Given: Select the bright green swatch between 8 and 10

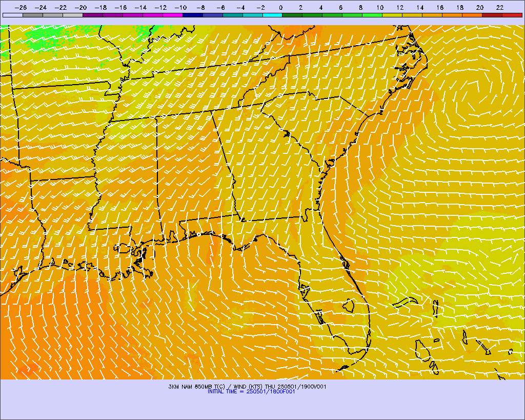Looking at the screenshot, I should click(372, 15).
